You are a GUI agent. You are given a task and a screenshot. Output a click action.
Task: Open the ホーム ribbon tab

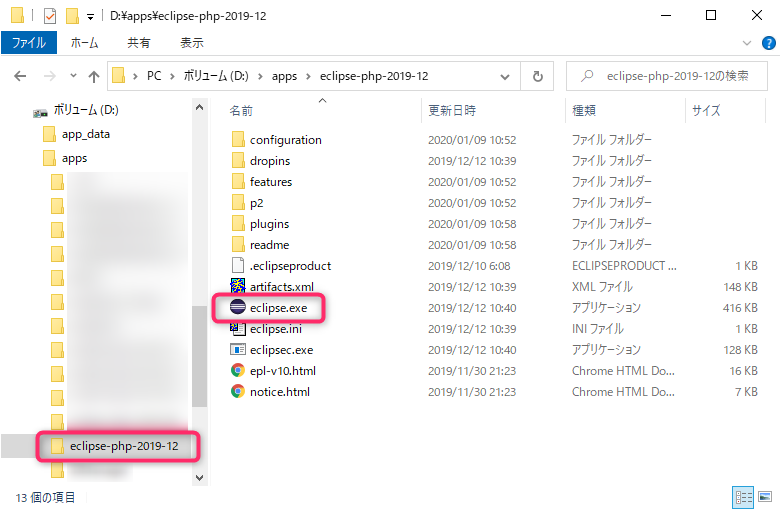pos(84,43)
